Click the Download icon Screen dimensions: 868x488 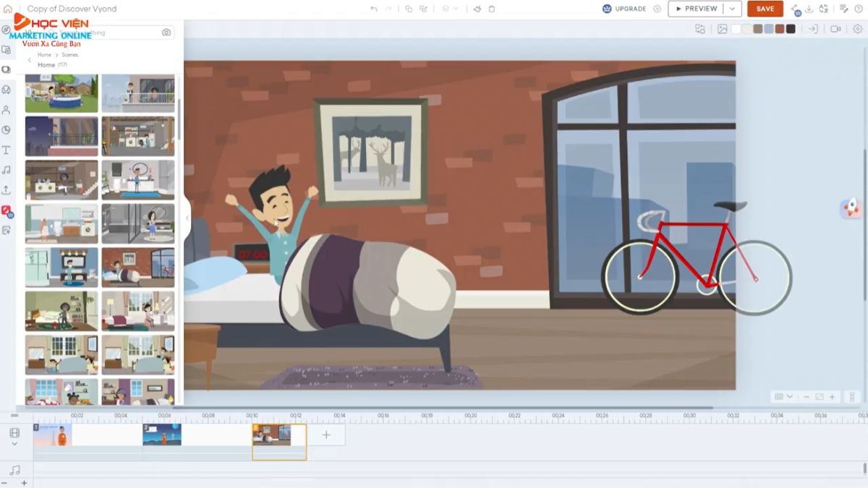[809, 9]
